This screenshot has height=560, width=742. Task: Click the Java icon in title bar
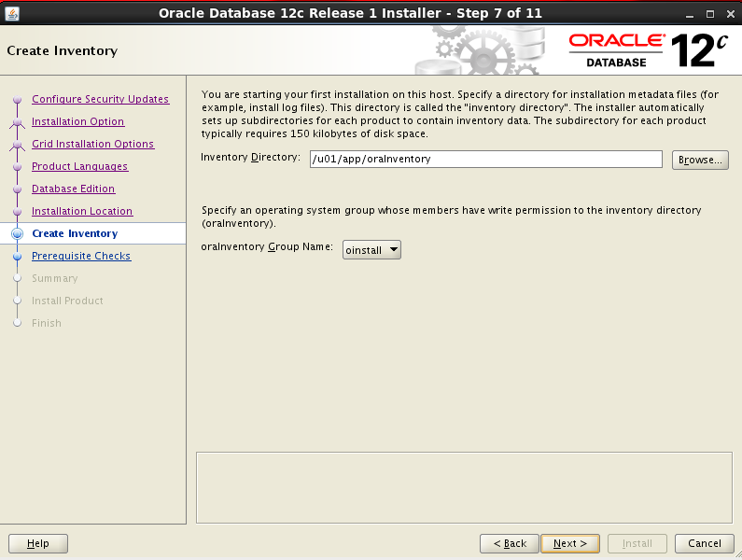tap(12, 14)
